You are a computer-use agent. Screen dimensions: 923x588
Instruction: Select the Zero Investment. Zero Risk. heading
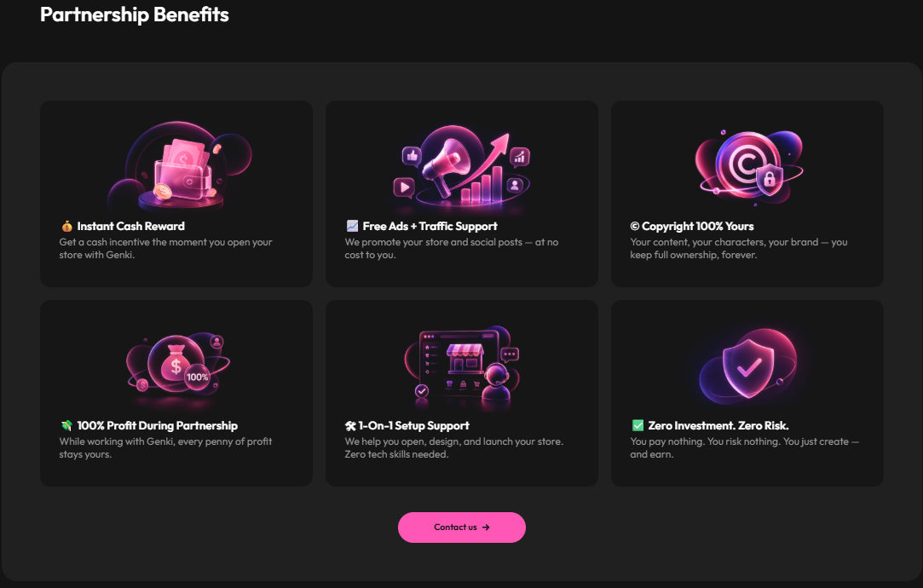click(718, 425)
